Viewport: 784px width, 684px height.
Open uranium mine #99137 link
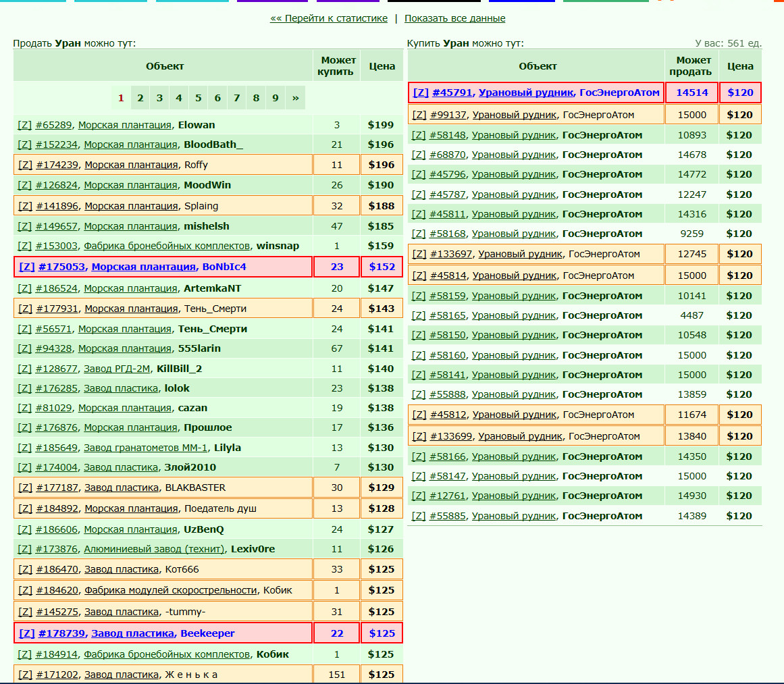click(x=448, y=115)
